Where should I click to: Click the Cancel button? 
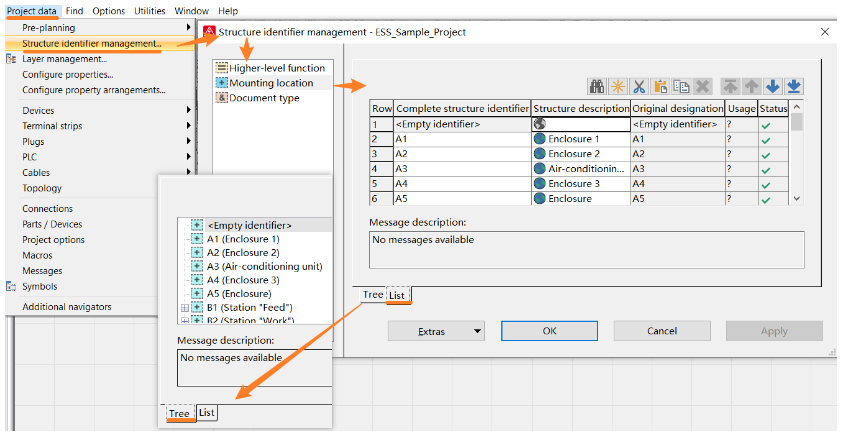click(662, 331)
